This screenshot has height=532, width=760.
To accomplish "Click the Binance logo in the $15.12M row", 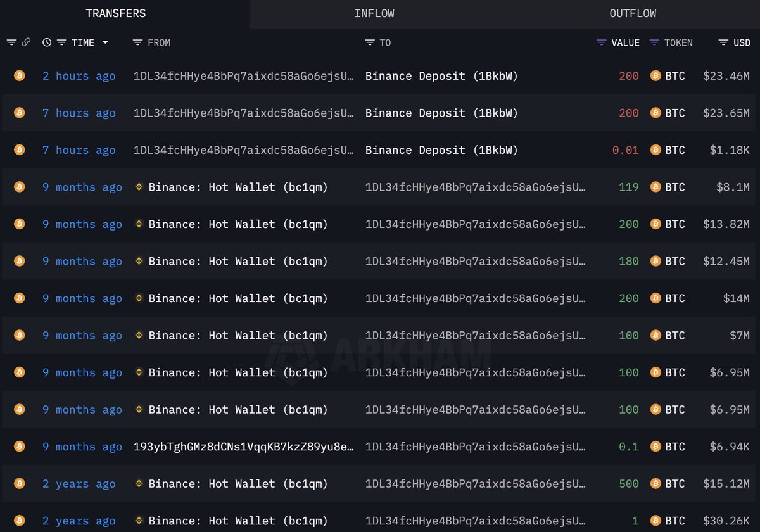I will click(139, 483).
